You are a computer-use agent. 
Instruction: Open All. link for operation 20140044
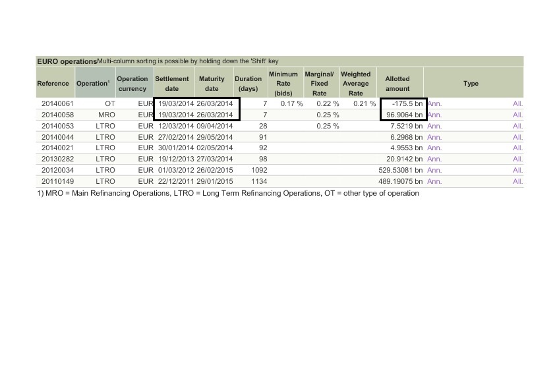coord(517,137)
